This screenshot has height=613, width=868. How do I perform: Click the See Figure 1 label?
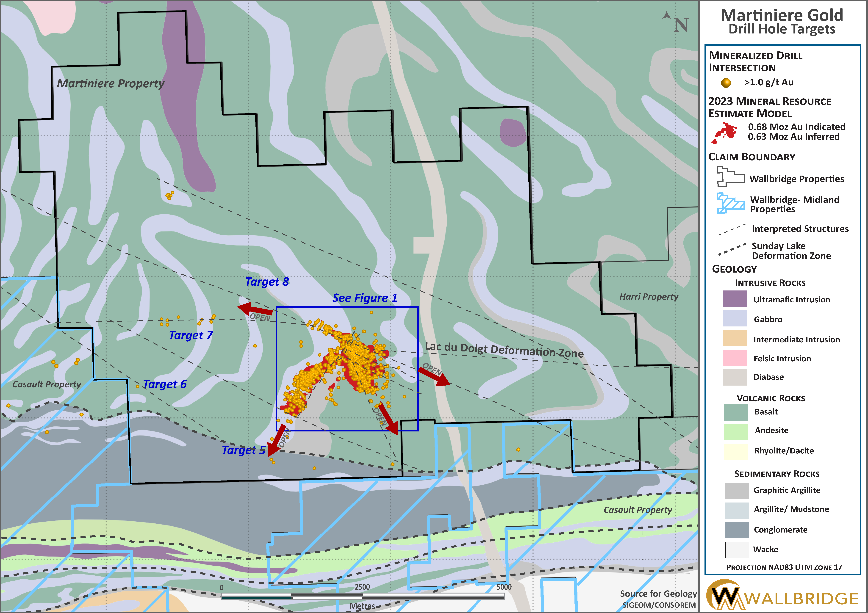click(364, 298)
